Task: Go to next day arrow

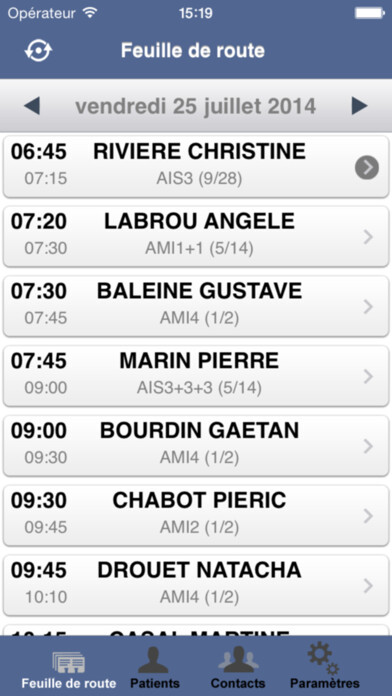Action: click(359, 106)
